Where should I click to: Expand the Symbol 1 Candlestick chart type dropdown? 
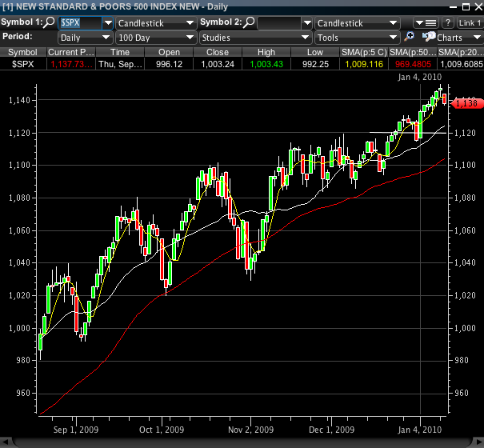155,23
